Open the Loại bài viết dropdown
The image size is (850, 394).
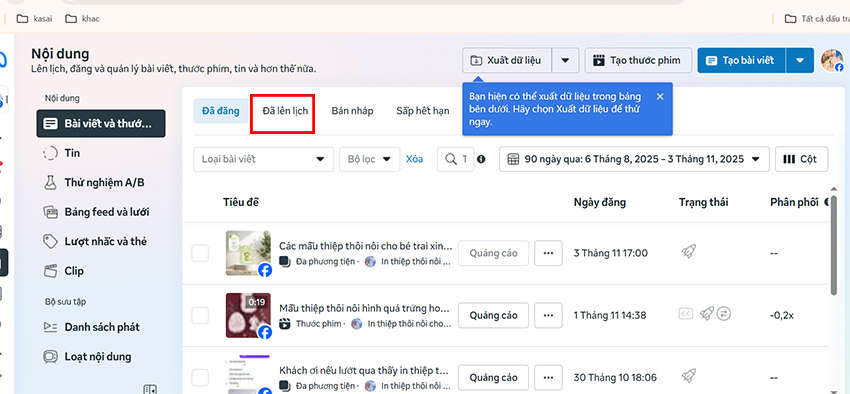click(x=263, y=159)
